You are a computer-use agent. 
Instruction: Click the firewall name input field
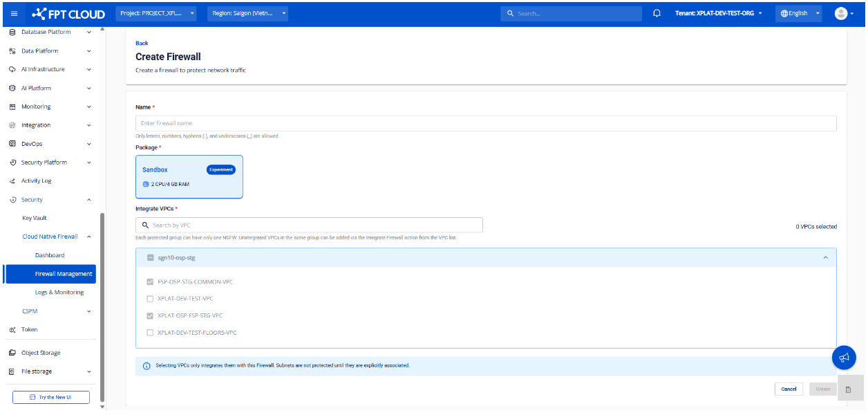(x=485, y=123)
